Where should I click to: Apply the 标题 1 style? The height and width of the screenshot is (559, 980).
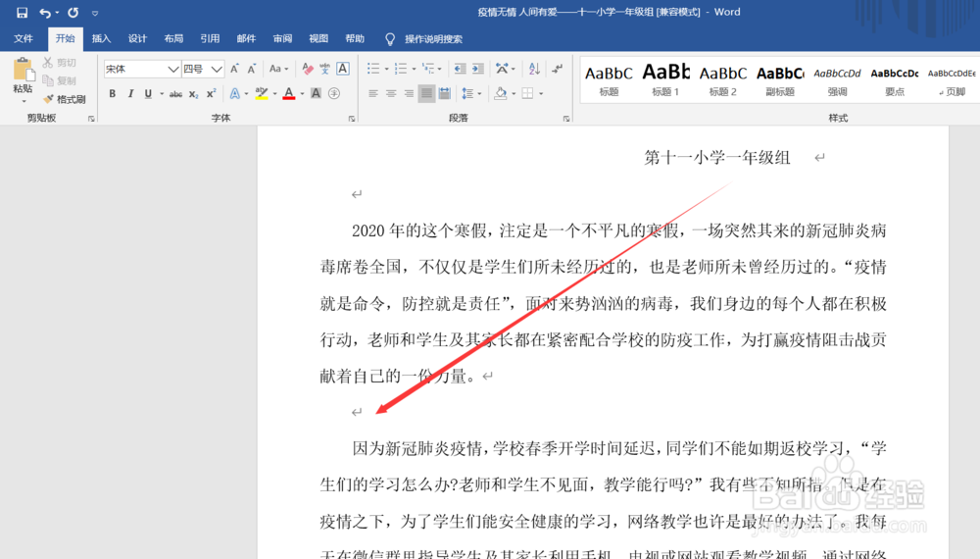point(665,79)
